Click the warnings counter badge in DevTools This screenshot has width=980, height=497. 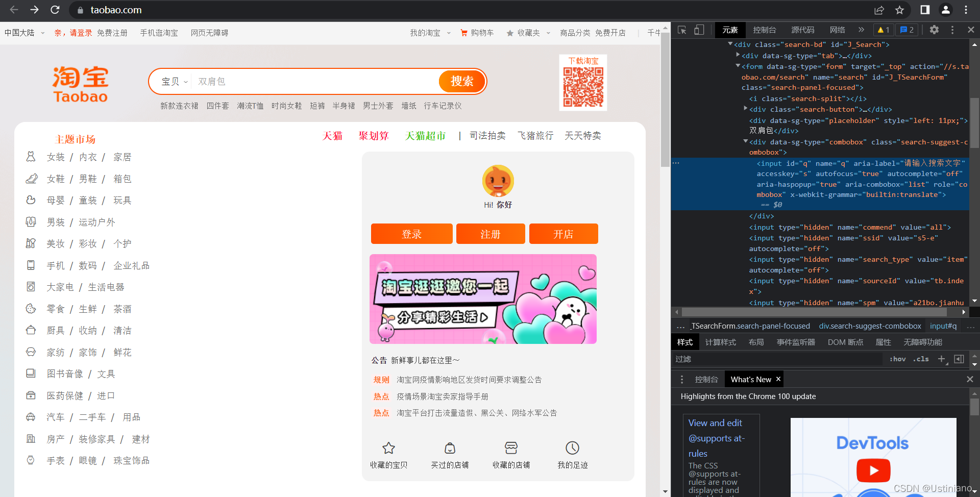click(x=884, y=30)
